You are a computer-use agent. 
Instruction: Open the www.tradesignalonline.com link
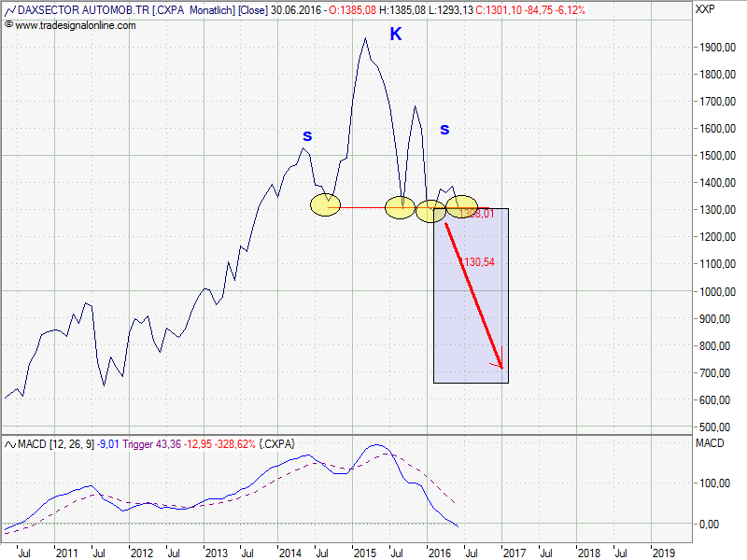coord(76,25)
